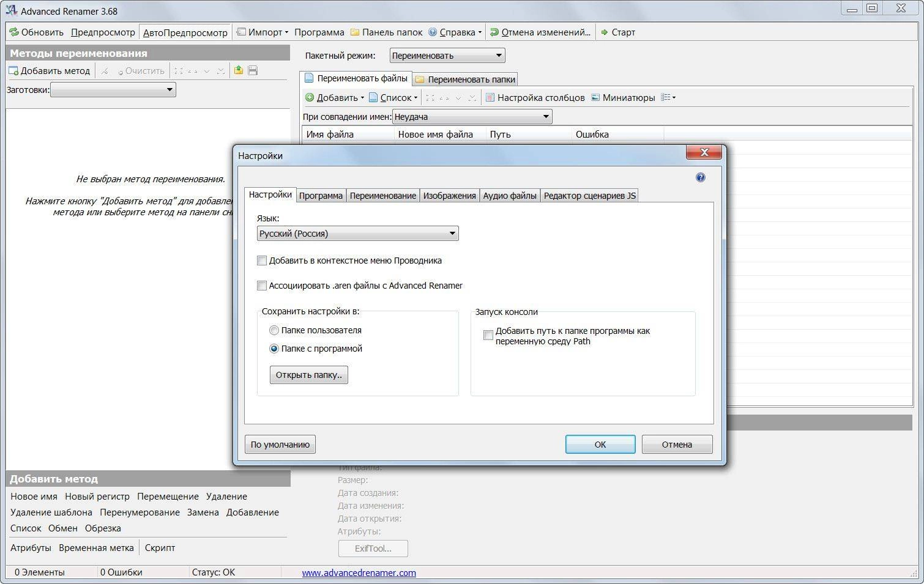Screen dimensions: 924x584
Task: Click the Старт button in toolbar
Action: point(618,32)
